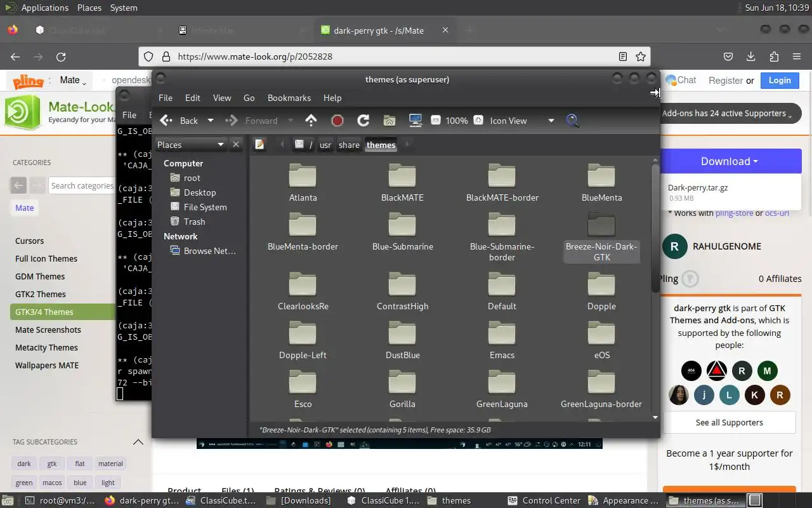Screen dimensions: 812x508
Task: Select the ContrastHigh folder
Action: [x=402, y=291]
